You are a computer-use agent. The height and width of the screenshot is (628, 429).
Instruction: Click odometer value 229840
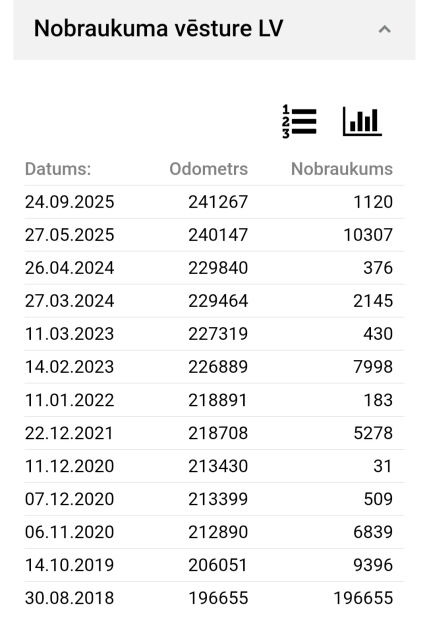pyautogui.click(x=218, y=268)
